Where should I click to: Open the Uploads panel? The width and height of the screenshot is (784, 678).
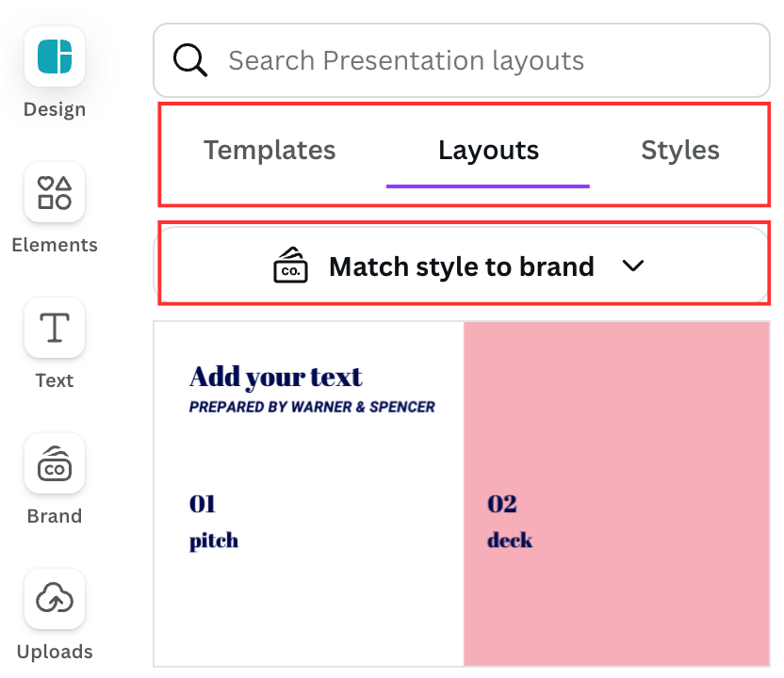coord(54,599)
